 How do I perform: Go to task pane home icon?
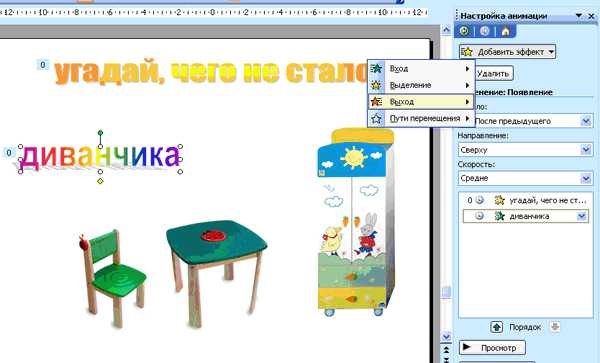point(505,31)
